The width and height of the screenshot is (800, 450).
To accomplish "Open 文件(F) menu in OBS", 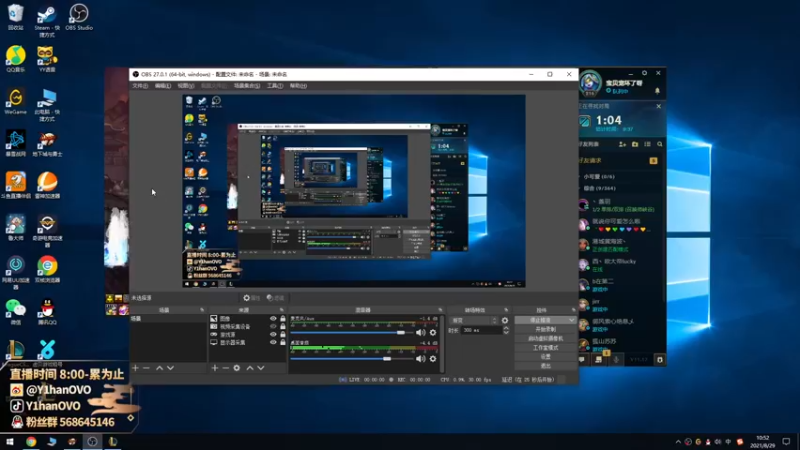I will [140, 86].
